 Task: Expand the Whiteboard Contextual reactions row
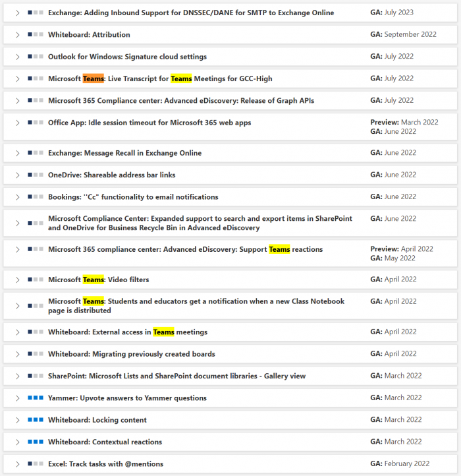(x=18, y=442)
